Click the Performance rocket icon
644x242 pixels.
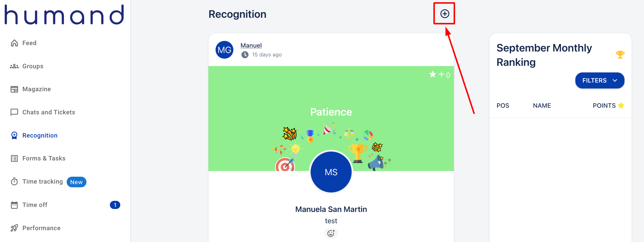click(x=14, y=228)
